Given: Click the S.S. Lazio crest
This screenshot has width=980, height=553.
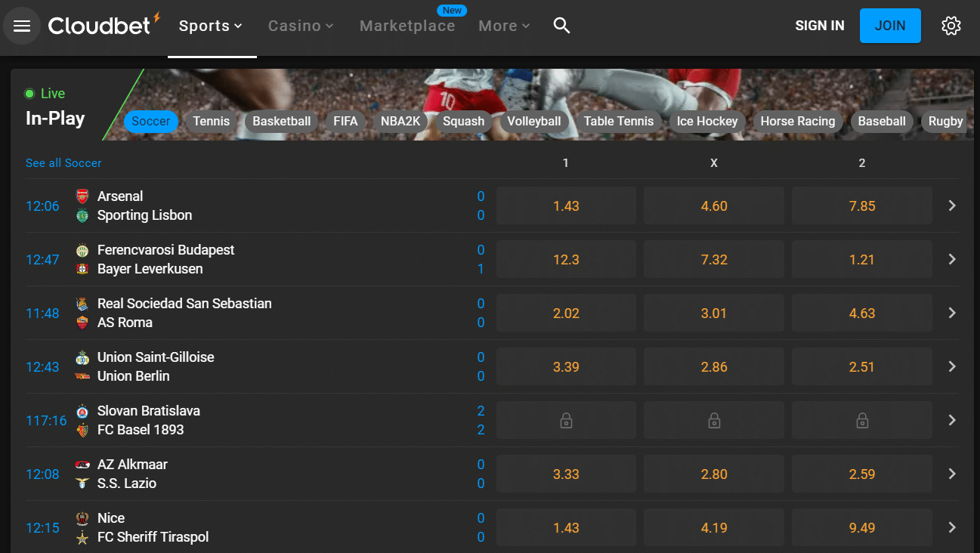Looking at the screenshot, I should coord(82,483).
